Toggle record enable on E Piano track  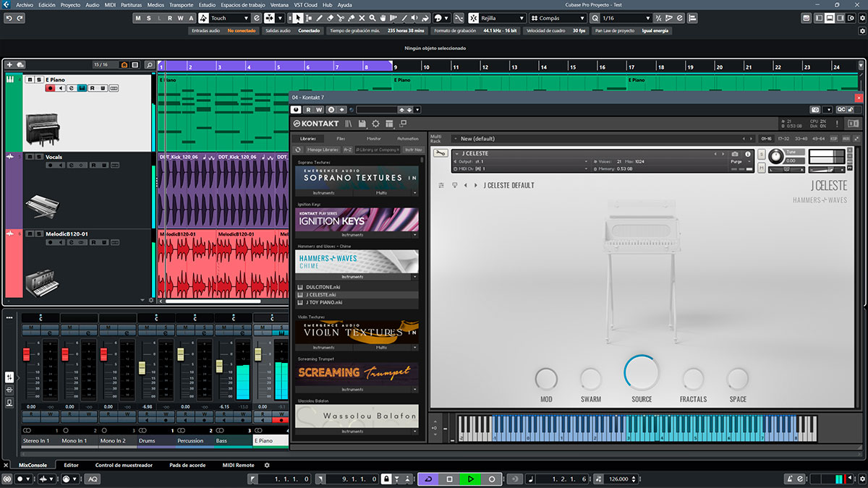click(50, 88)
